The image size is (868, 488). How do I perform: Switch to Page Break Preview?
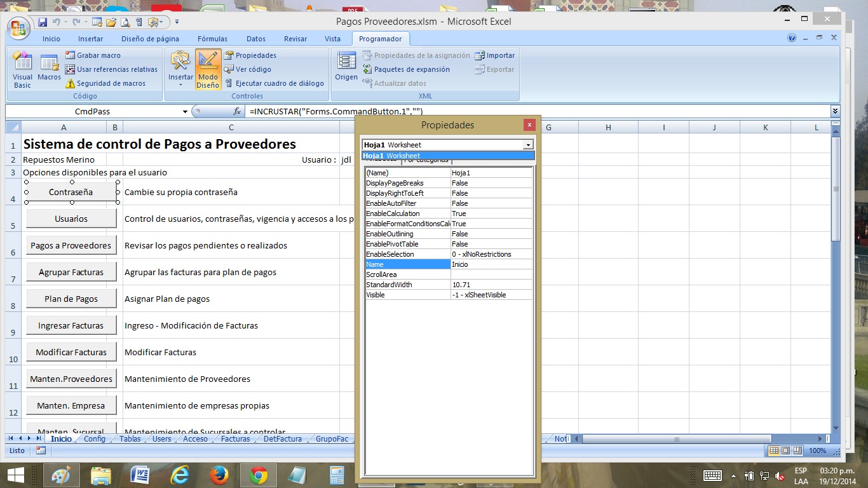point(797,451)
